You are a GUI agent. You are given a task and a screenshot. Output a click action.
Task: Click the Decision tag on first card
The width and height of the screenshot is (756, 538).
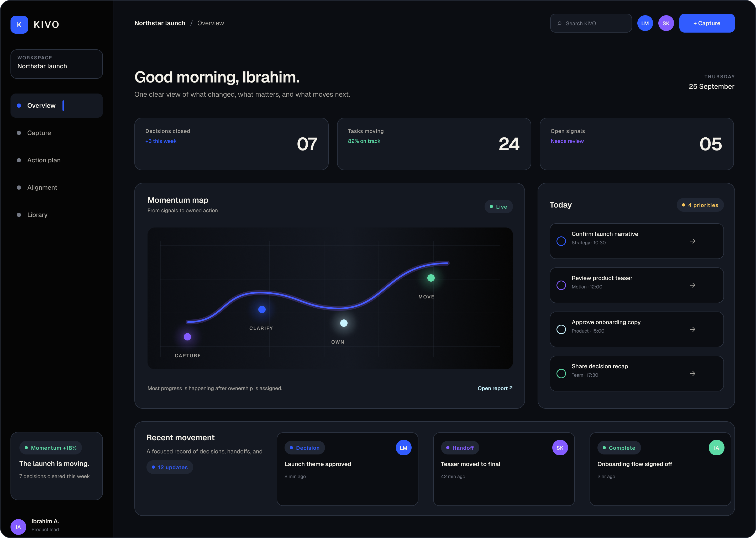point(304,448)
